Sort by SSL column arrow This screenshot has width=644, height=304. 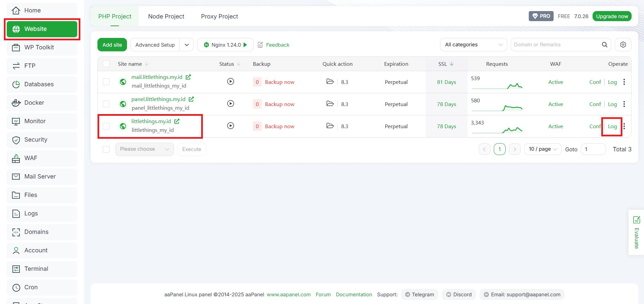click(x=452, y=64)
